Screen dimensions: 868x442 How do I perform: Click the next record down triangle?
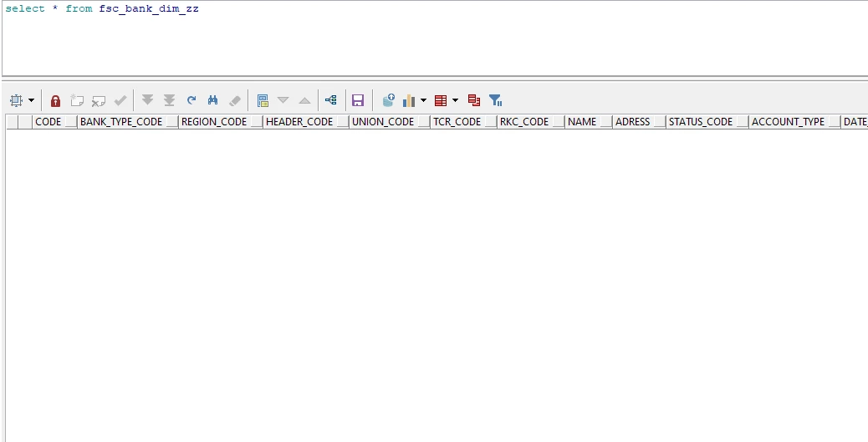(283, 100)
